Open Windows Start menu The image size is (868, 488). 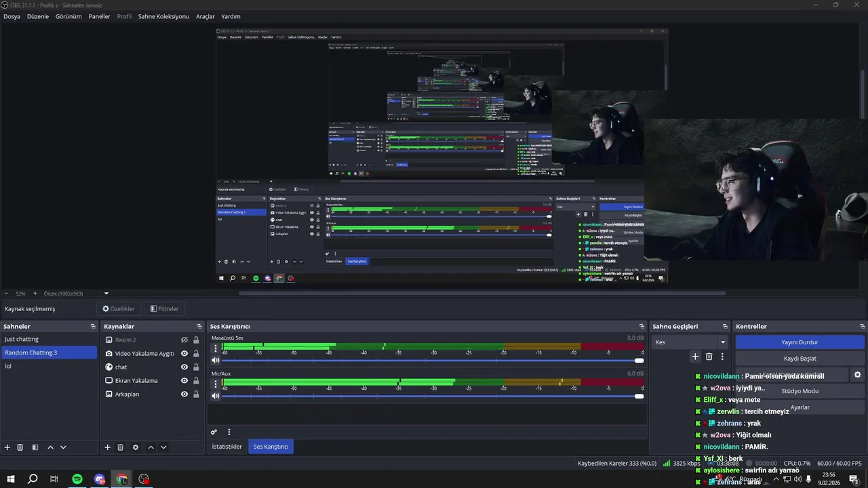pyautogui.click(x=10, y=479)
